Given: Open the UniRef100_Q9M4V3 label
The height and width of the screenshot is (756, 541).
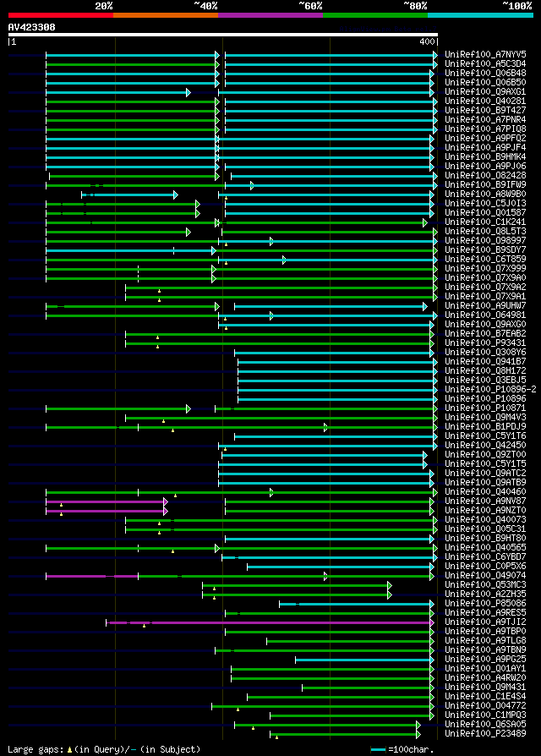Looking at the screenshot, I should coord(485,418).
